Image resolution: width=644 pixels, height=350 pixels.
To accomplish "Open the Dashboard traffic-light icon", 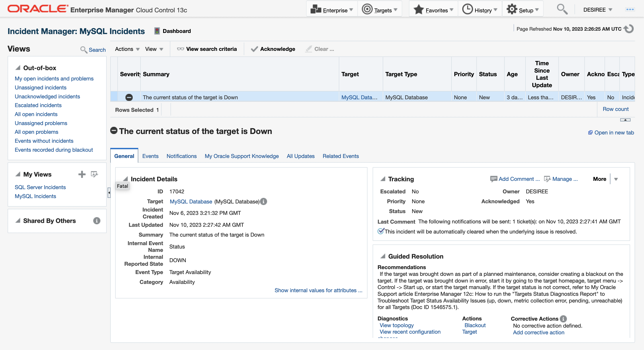I will (x=157, y=31).
